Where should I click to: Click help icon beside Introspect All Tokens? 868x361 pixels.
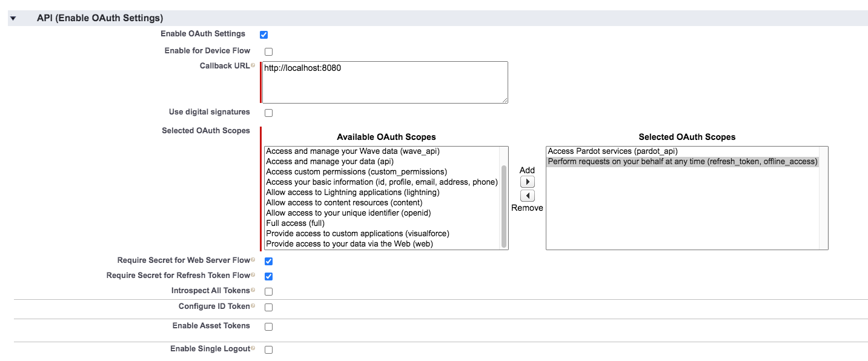253,291
